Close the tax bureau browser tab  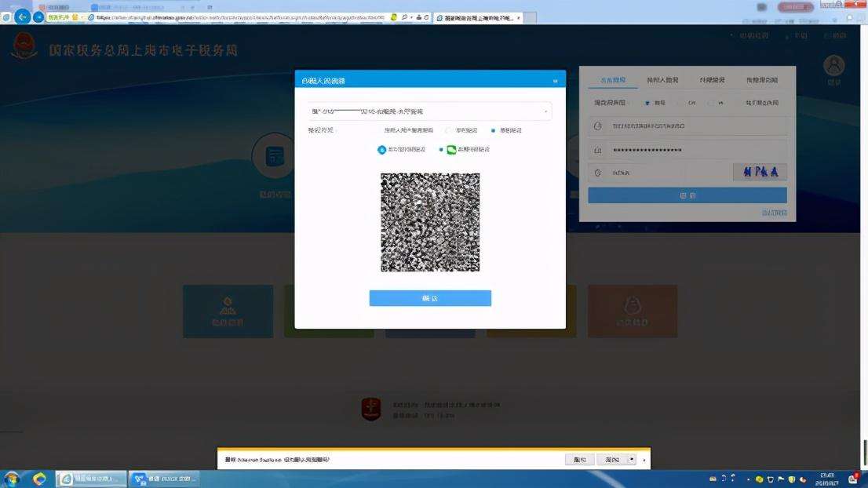point(518,18)
